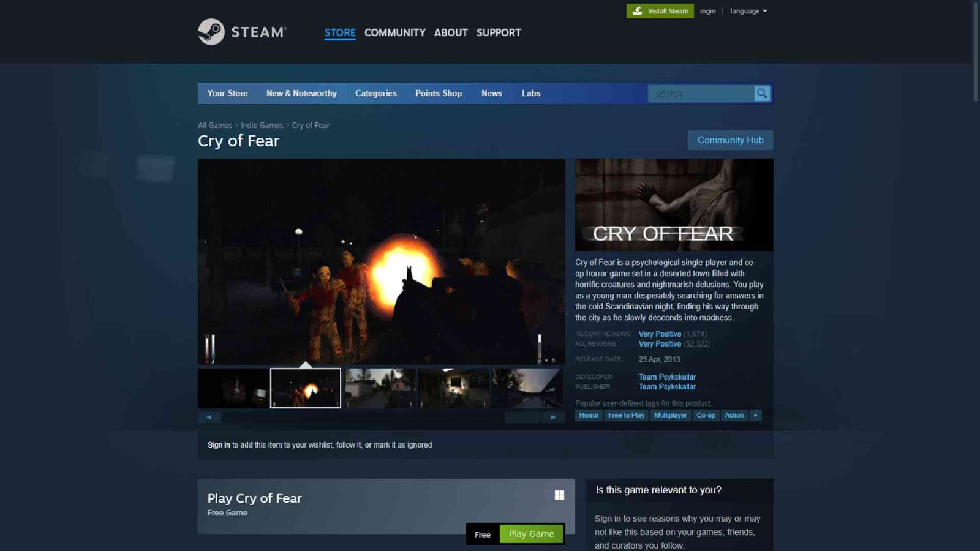Open the COMMUNITY menu
This screenshot has width=980, height=551.
click(395, 32)
